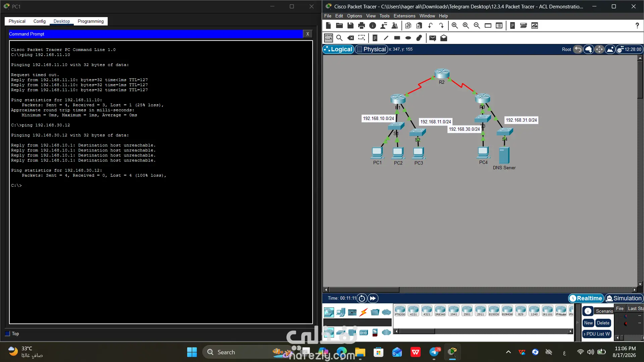Click the Delete scenario button
Screen dimensions: 644x362
603,323
